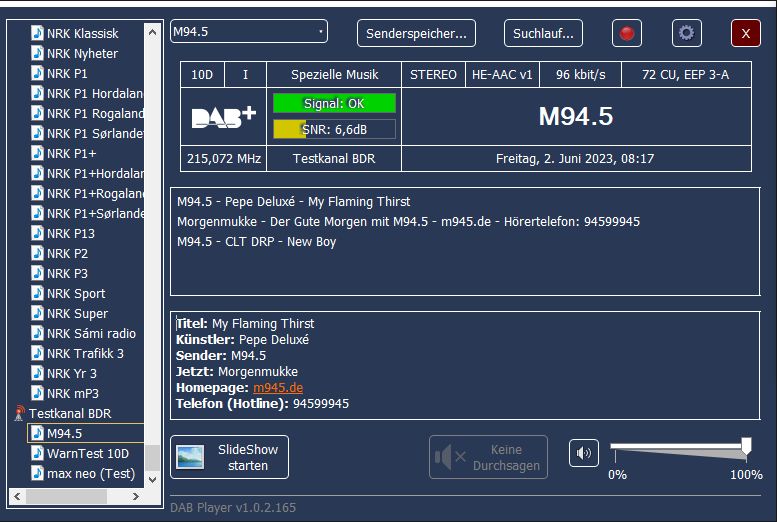Mute audio with the speaker icon
This screenshot has width=777, height=522.
pyautogui.click(x=584, y=454)
